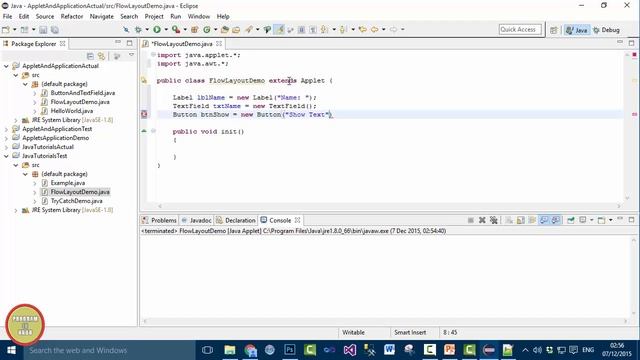Open the Project menu
The width and height of the screenshot is (640, 360).
[154, 16]
